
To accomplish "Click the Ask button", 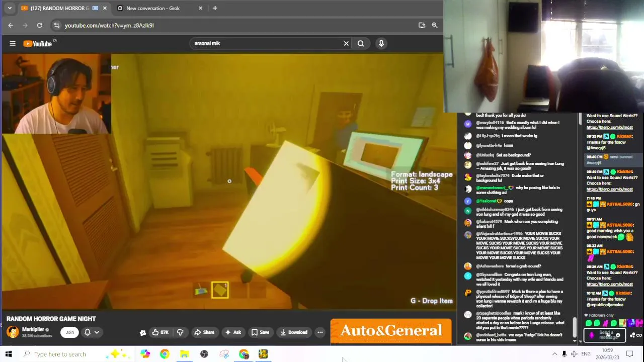I will coord(233,332).
